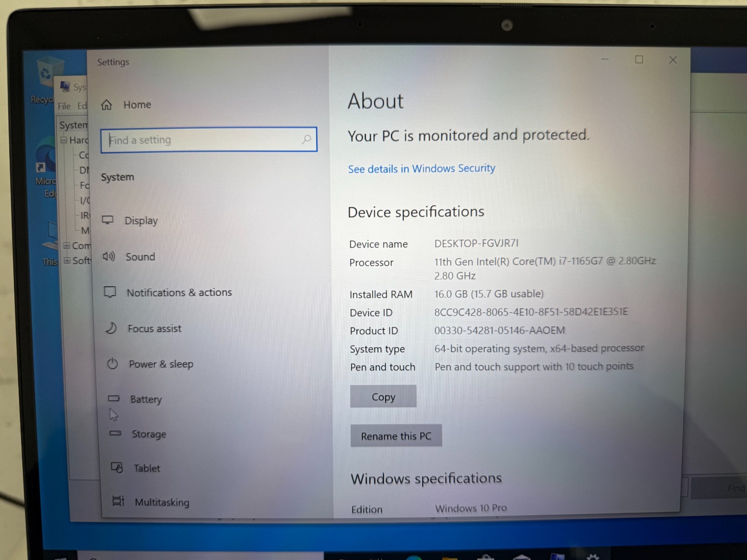Go to Notifications & actions settings

pyautogui.click(x=168, y=293)
